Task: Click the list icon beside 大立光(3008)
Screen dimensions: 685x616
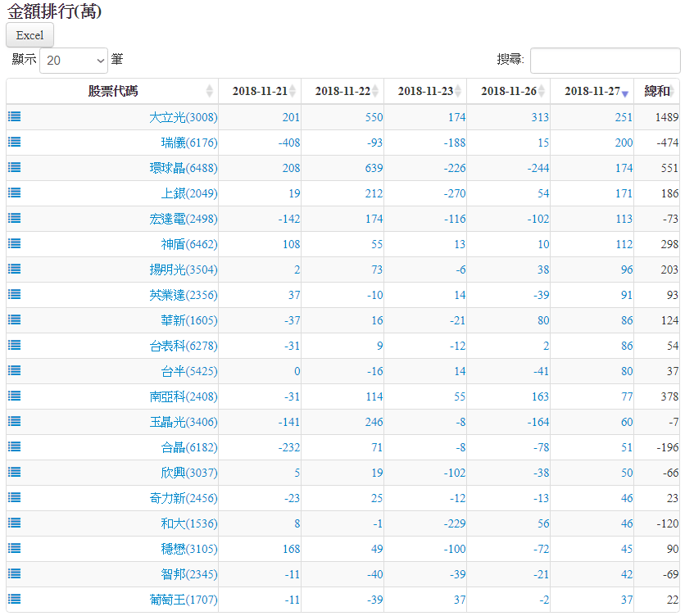Action: click(15, 116)
